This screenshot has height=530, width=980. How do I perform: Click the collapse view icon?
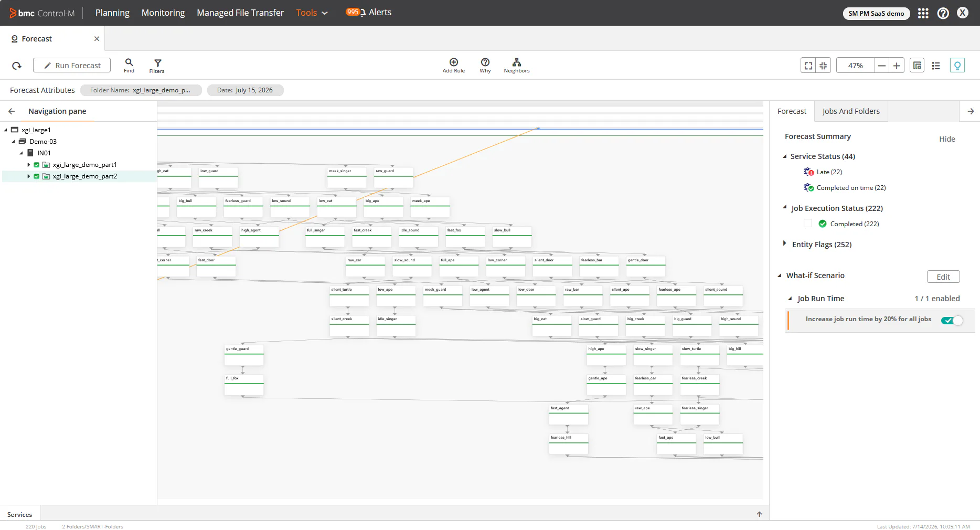(x=823, y=66)
